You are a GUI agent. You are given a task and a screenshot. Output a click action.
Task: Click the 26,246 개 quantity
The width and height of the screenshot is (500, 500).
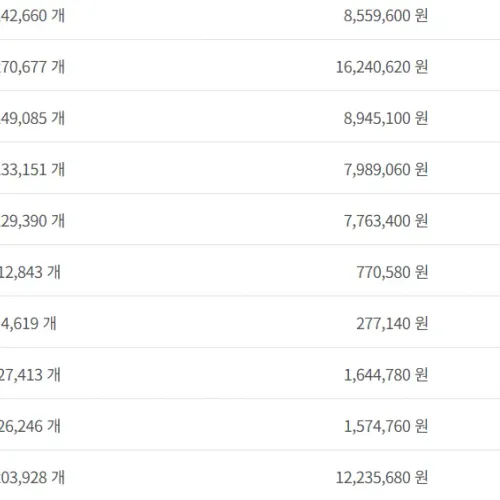[30, 426]
